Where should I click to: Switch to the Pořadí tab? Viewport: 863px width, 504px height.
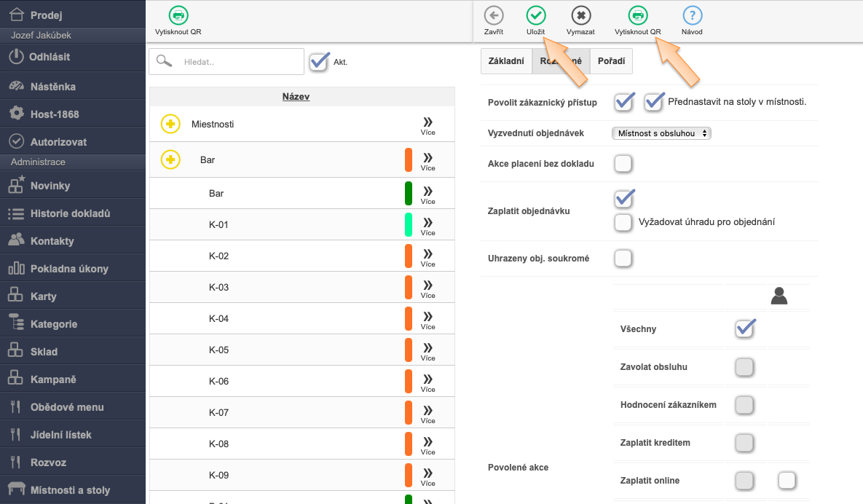[x=611, y=61]
